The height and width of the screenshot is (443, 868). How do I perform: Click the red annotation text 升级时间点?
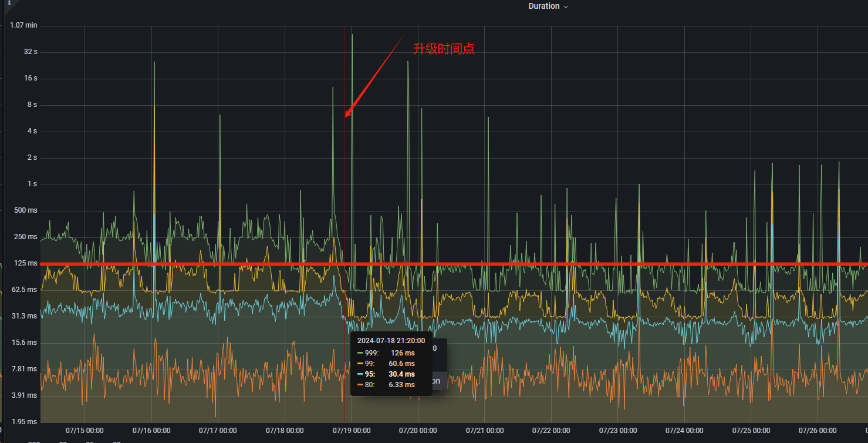444,49
